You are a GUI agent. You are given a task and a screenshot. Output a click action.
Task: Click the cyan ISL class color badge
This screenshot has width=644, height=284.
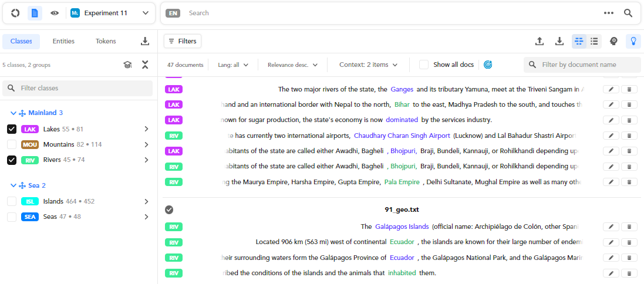pyautogui.click(x=30, y=201)
